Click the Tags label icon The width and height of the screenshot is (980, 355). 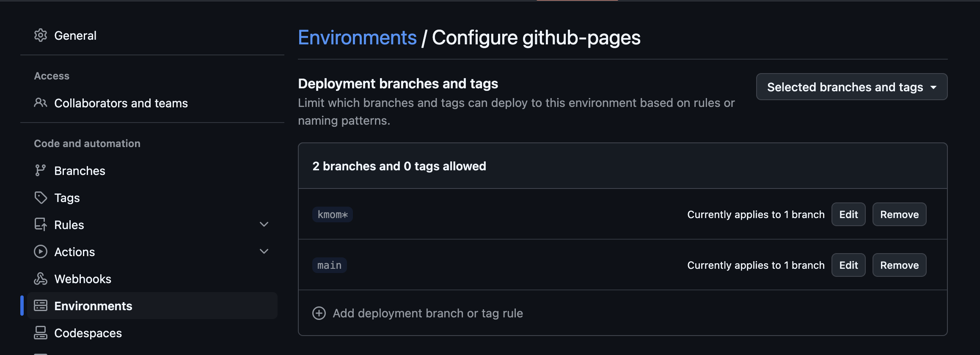point(41,197)
